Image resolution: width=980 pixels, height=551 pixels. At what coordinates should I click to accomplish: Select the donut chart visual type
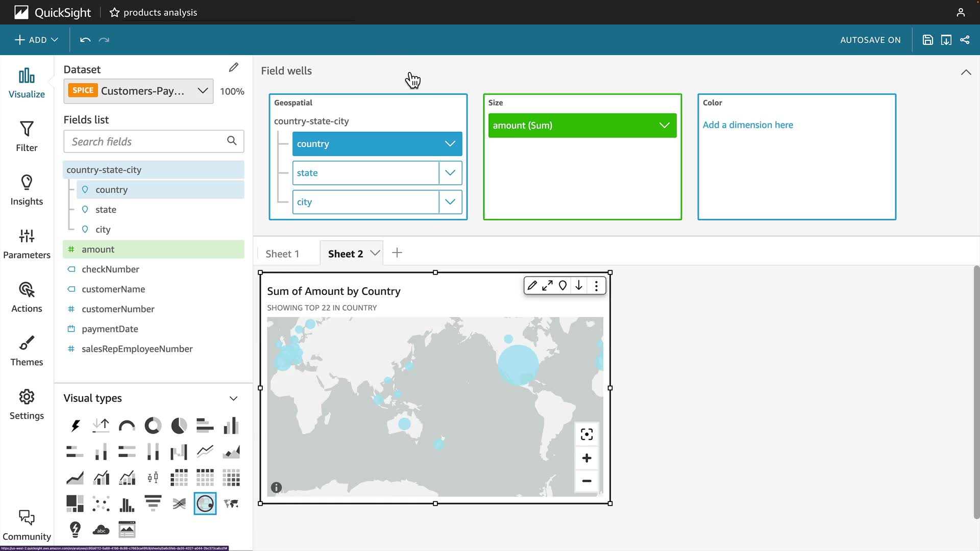[x=153, y=425]
